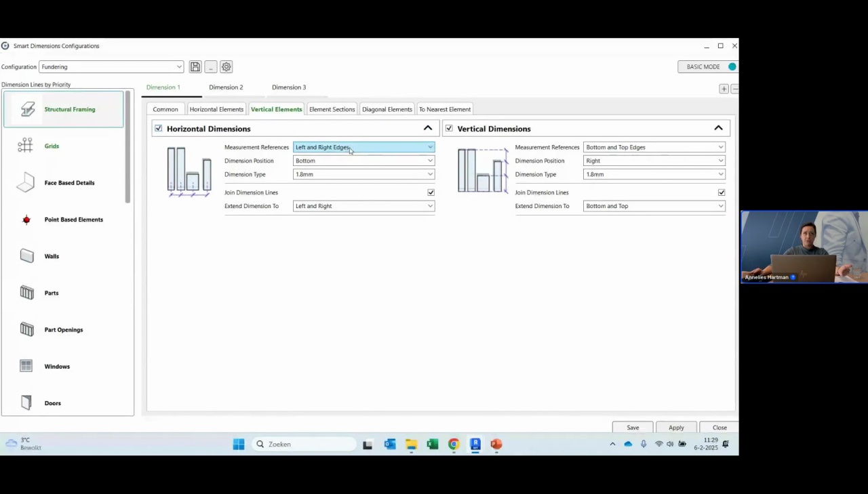Switch to the Dimension 2 tab

pos(226,87)
